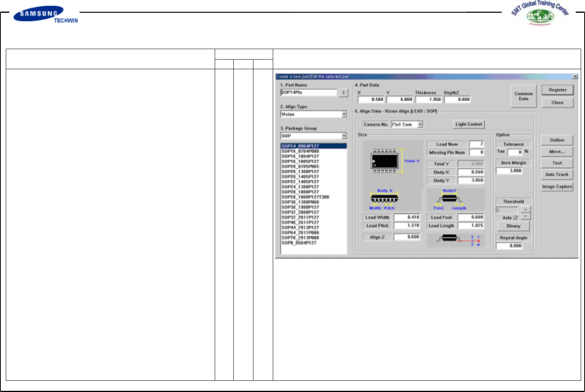Click the Body Y value field

point(471,181)
